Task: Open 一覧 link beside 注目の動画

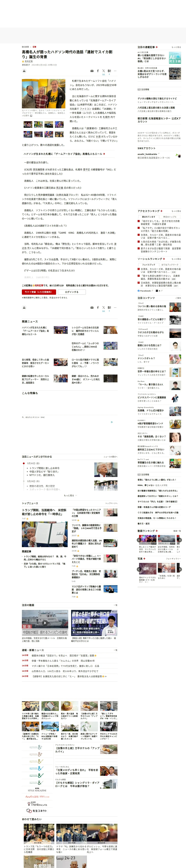Action: 116,605
